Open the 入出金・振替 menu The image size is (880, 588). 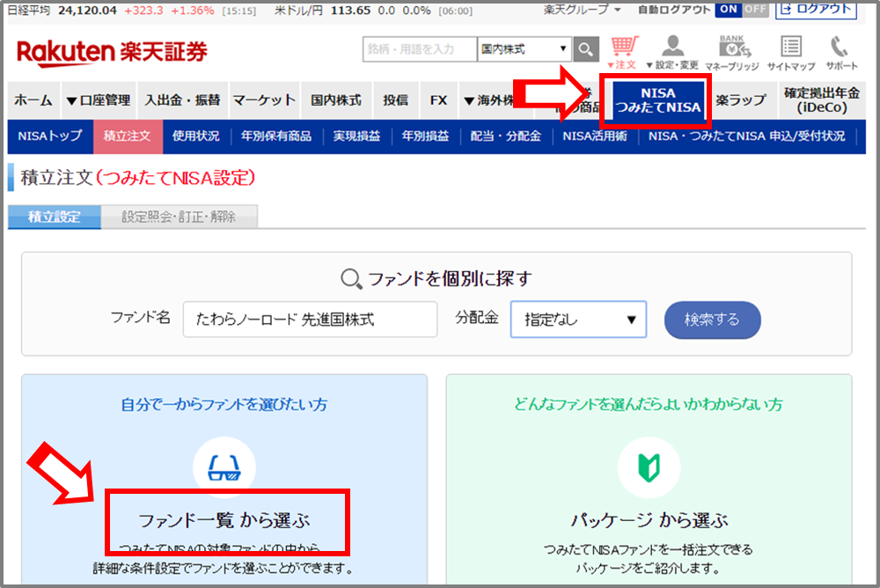click(182, 100)
